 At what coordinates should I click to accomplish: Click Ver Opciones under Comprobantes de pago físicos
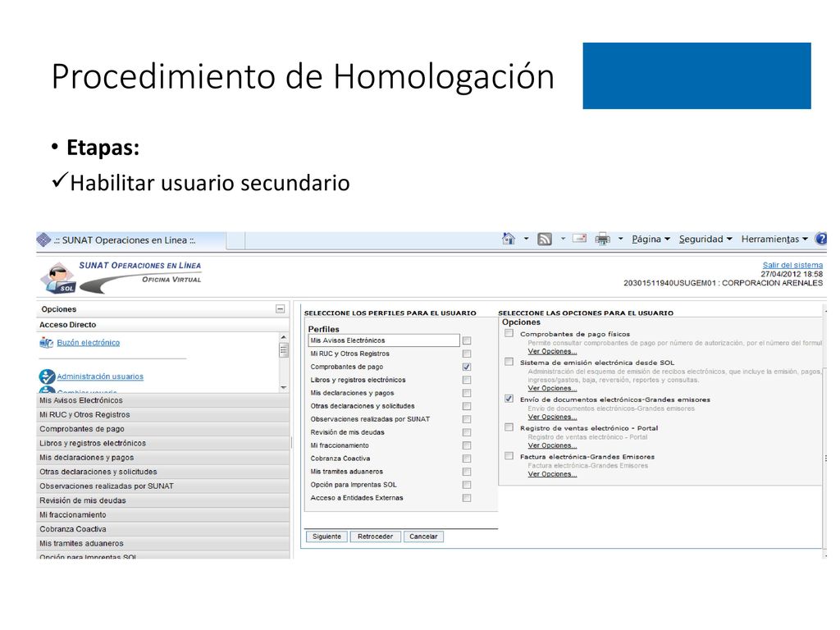pyautogui.click(x=552, y=351)
